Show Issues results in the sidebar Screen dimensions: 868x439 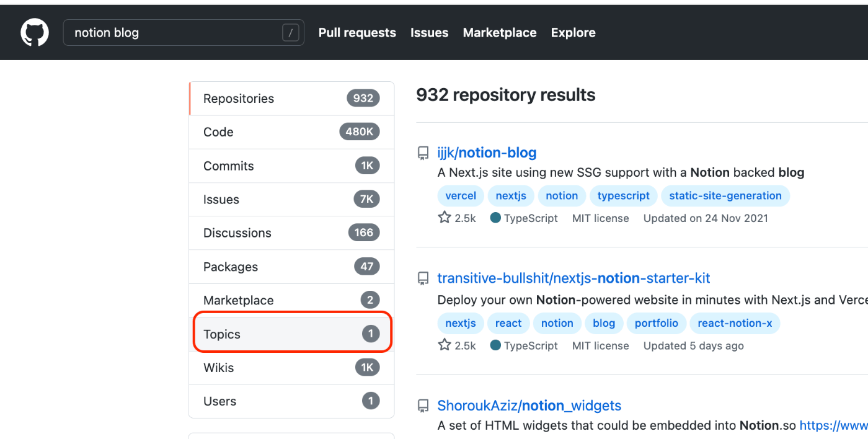pos(291,199)
